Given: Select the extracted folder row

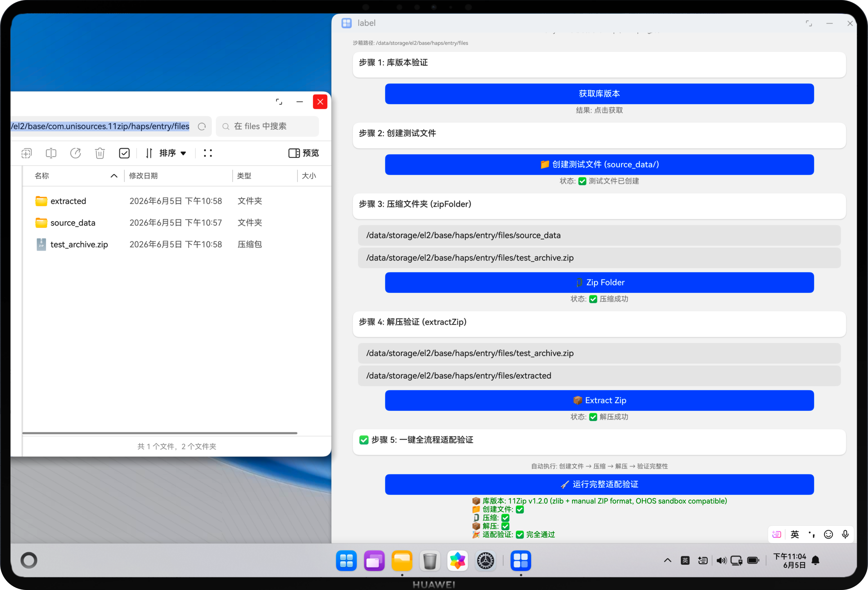Looking at the screenshot, I should tap(177, 201).
